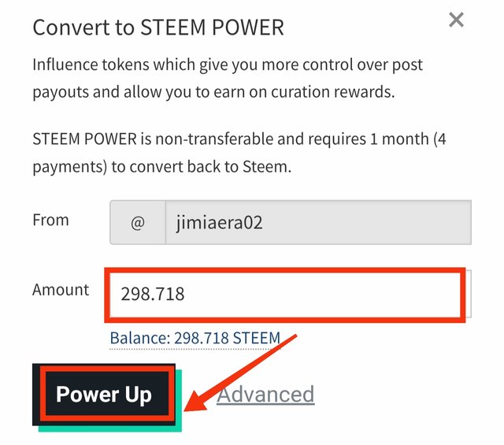The image size is (504, 445).
Task: Click the From label
Action: point(50,221)
